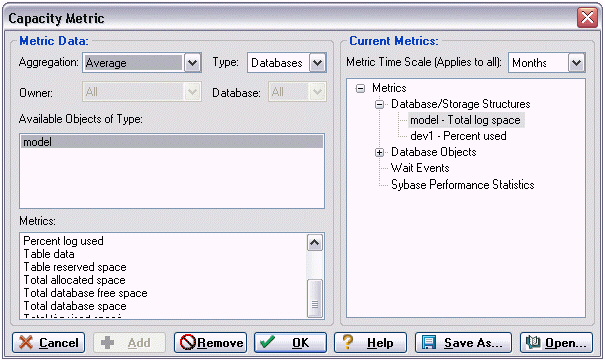Open the Aggregation dropdown arrow

tap(193, 62)
